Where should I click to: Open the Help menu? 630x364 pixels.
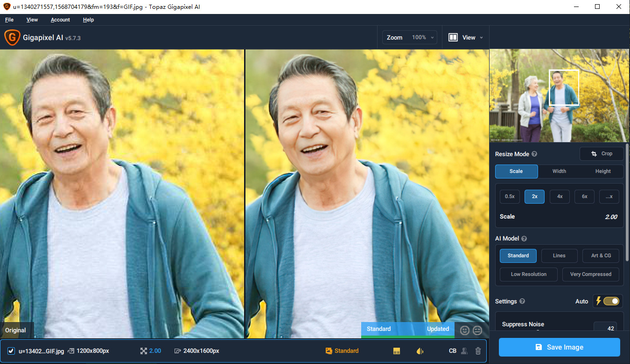pyautogui.click(x=88, y=20)
